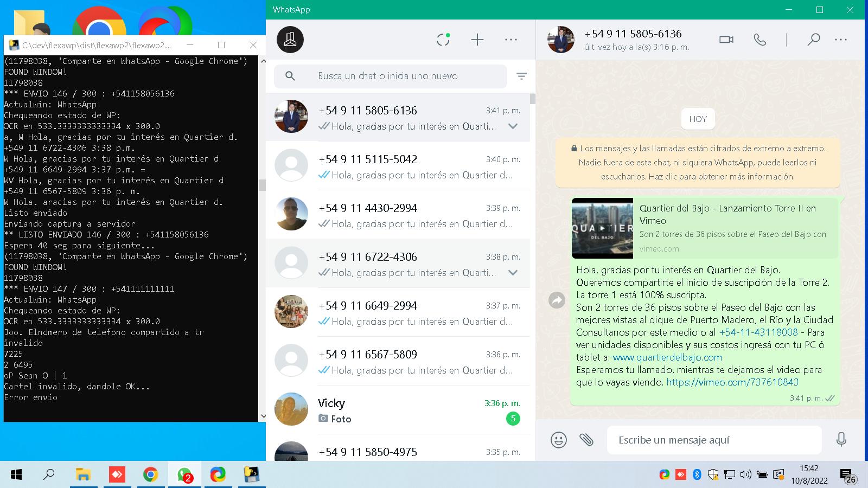Click the chat filter icon
The height and width of the screenshot is (488, 868).
pyautogui.click(x=521, y=76)
